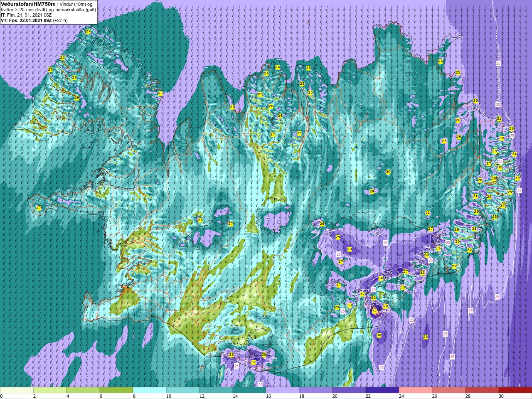Click the 'VT: Fös. 22.01.2021 09Z (+27 h)' line
532x399 pixels.
click(x=34, y=20)
